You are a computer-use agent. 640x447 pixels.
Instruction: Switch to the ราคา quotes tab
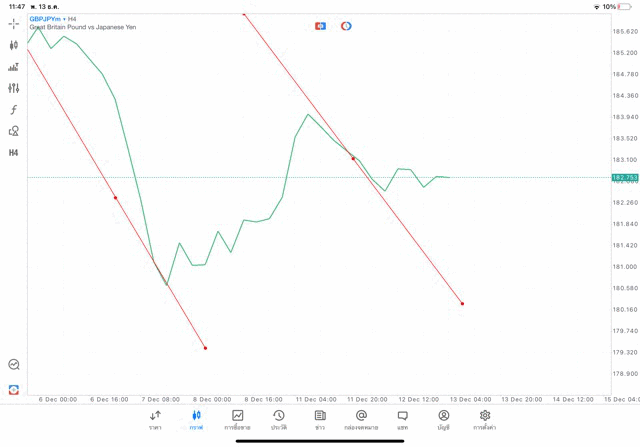tap(155, 420)
